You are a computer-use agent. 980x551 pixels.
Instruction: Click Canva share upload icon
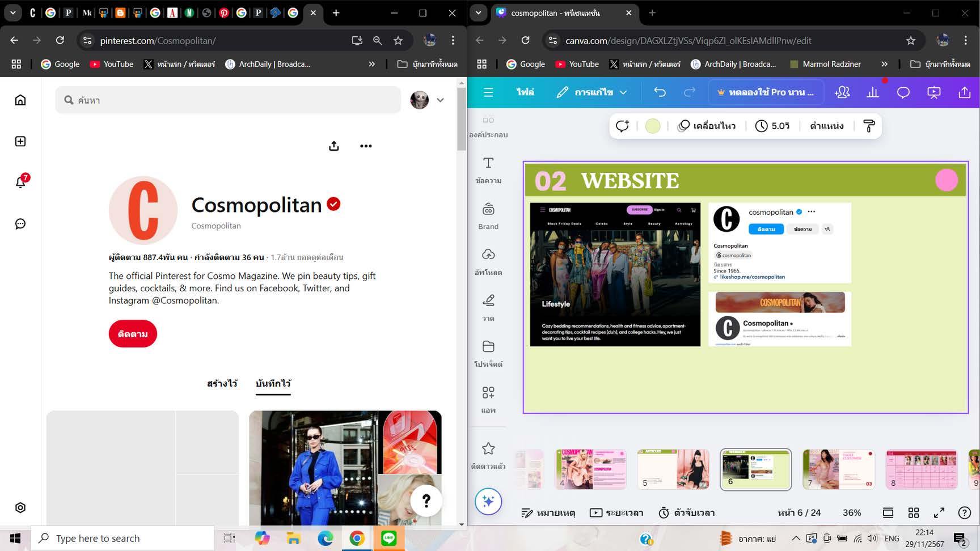[965, 92]
